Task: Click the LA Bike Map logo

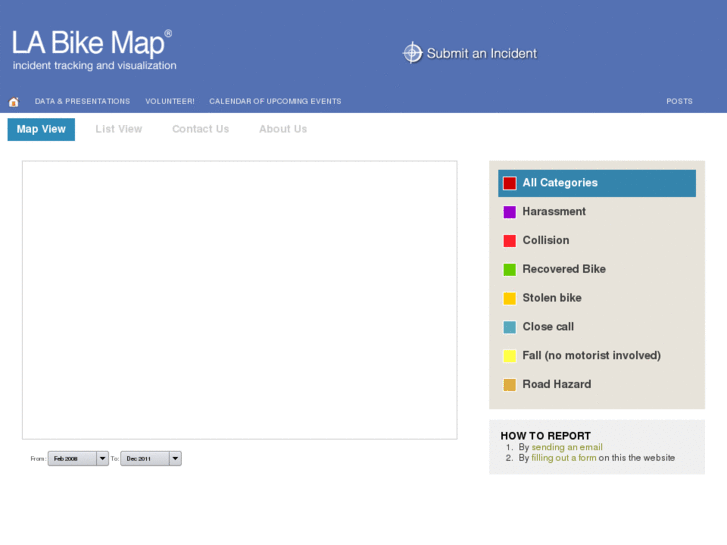Action: click(92, 43)
